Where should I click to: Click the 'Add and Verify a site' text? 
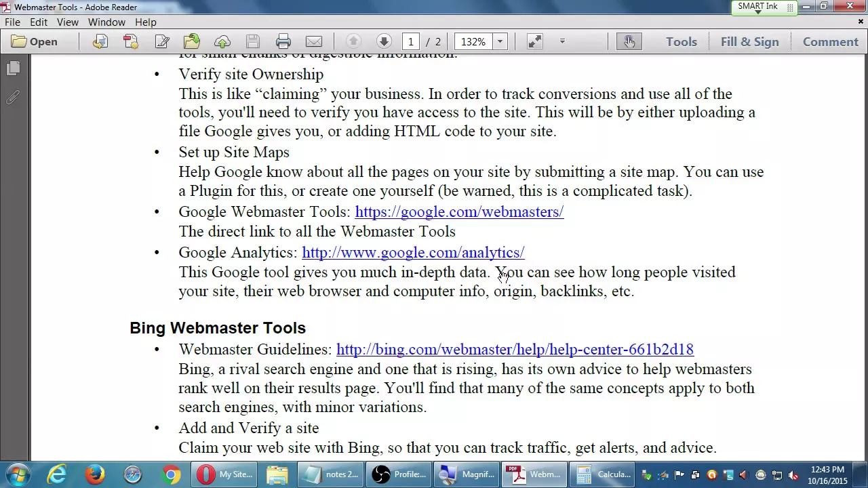pyautogui.click(x=248, y=428)
